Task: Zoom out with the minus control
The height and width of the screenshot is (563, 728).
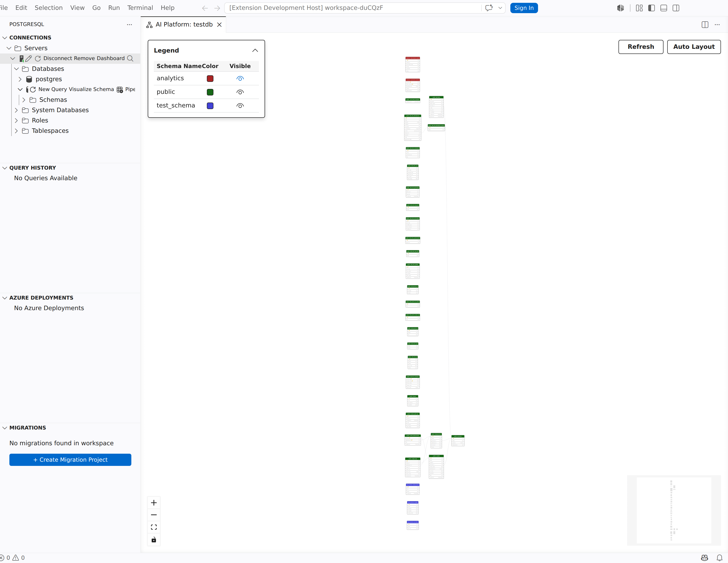Action: 154,515
